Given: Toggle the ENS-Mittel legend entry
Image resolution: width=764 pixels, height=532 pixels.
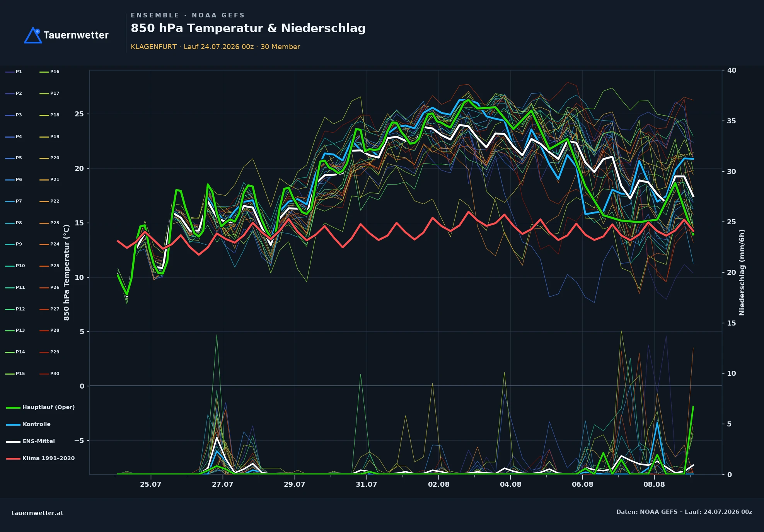Looking at the screenshot, I should pyautogui.click(x=31, y=441).
